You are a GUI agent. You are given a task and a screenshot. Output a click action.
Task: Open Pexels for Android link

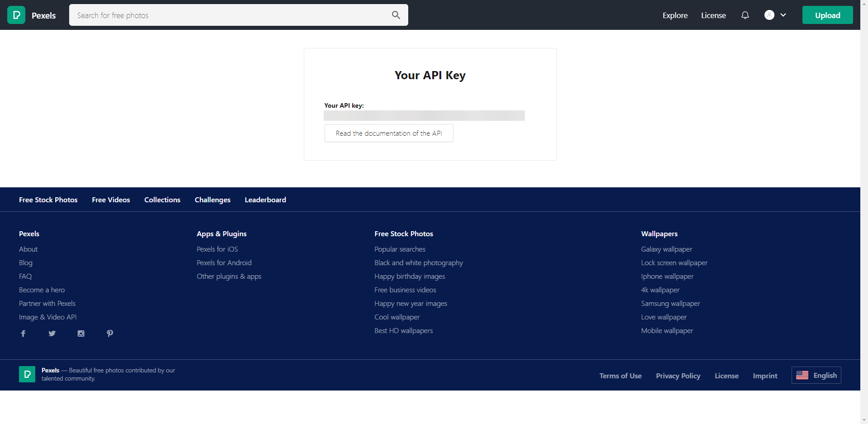pos(224,262)
